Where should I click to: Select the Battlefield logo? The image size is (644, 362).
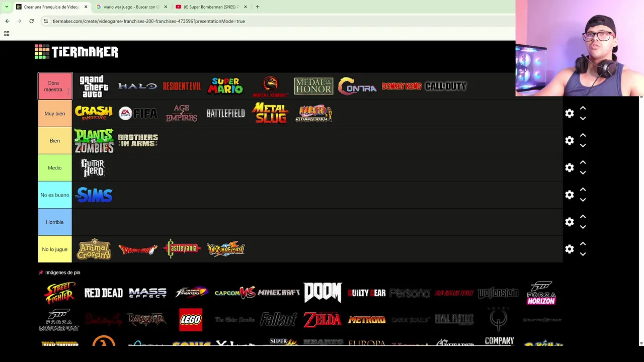[225, 114]
